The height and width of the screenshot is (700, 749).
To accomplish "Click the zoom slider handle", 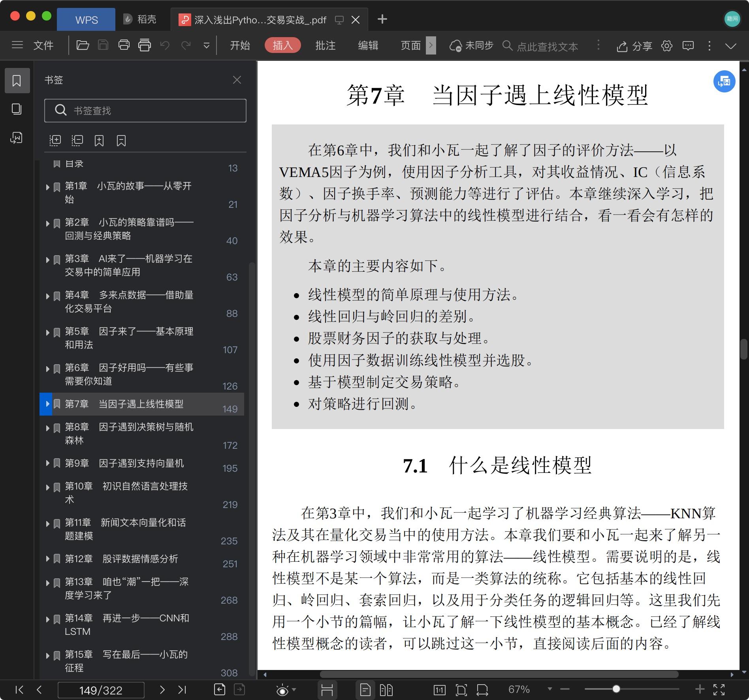I will click(616, 689).
